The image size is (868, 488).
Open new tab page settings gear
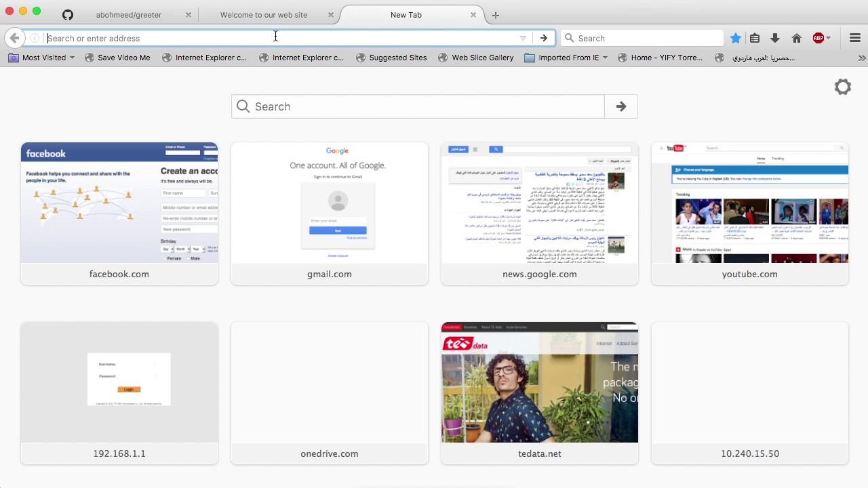pyautogui.click(x=843, y=87)
